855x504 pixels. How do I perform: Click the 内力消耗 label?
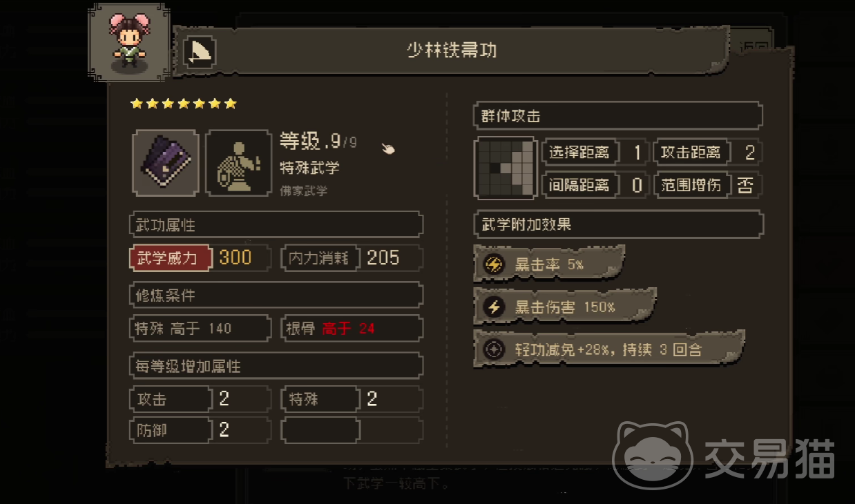click(320, 258)
